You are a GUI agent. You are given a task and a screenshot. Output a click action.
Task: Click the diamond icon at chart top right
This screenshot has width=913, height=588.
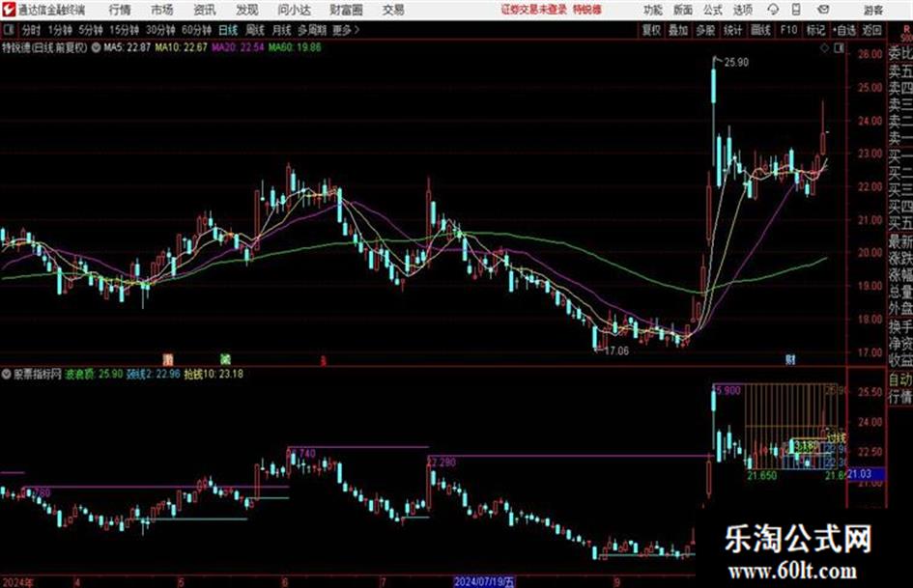tap(824, 48)
